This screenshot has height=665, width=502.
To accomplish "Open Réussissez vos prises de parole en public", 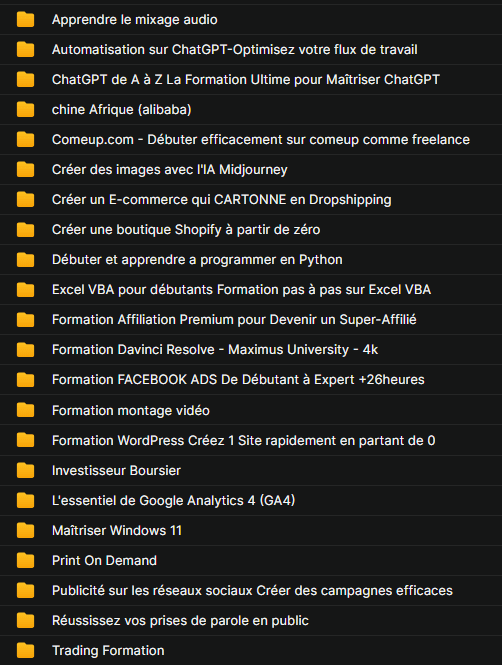I will coord(180,620).
